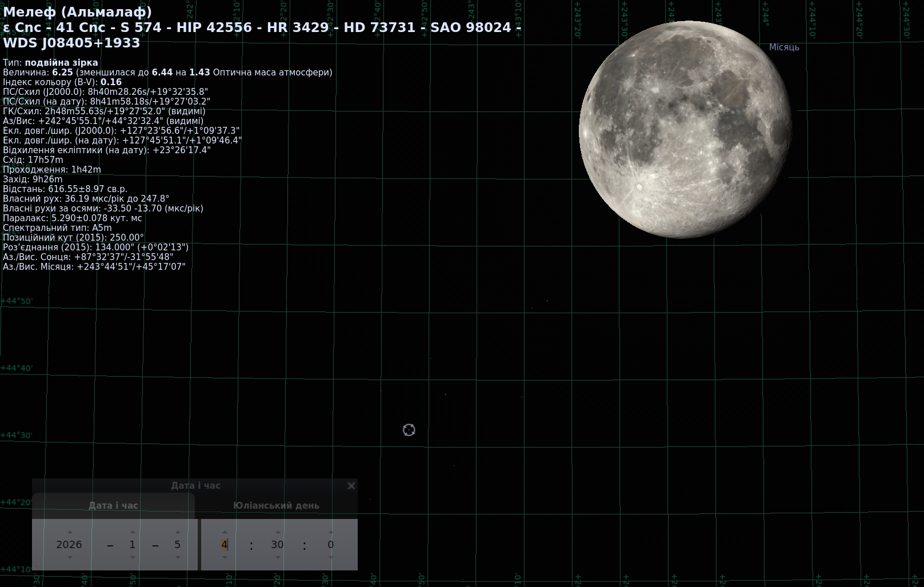The width and height of the screenshot is (924, 587).
Task: Decrease the minutes with down arrow
Action: [278, 557]
